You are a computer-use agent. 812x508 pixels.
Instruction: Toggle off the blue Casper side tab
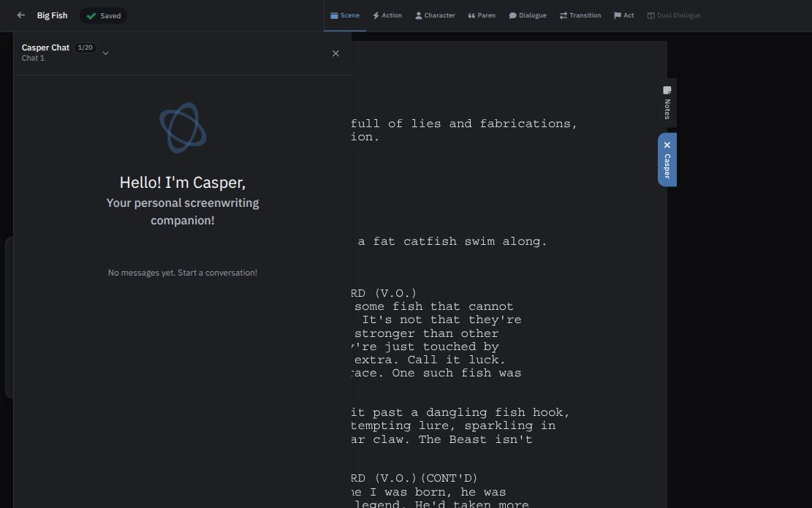click(x=667, y=160)
